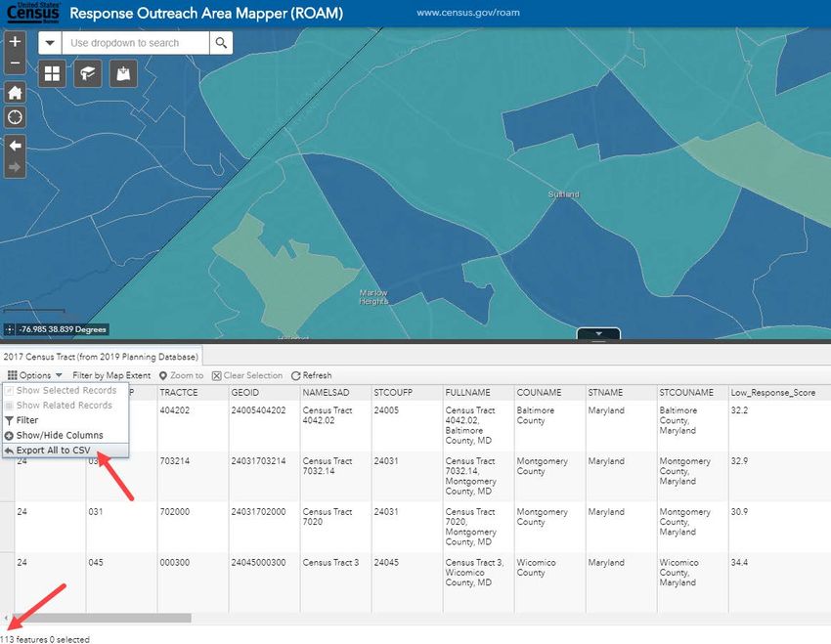Open the Filter menu option
This screenshot has width=831, height=644.
(x=66, y=420)
